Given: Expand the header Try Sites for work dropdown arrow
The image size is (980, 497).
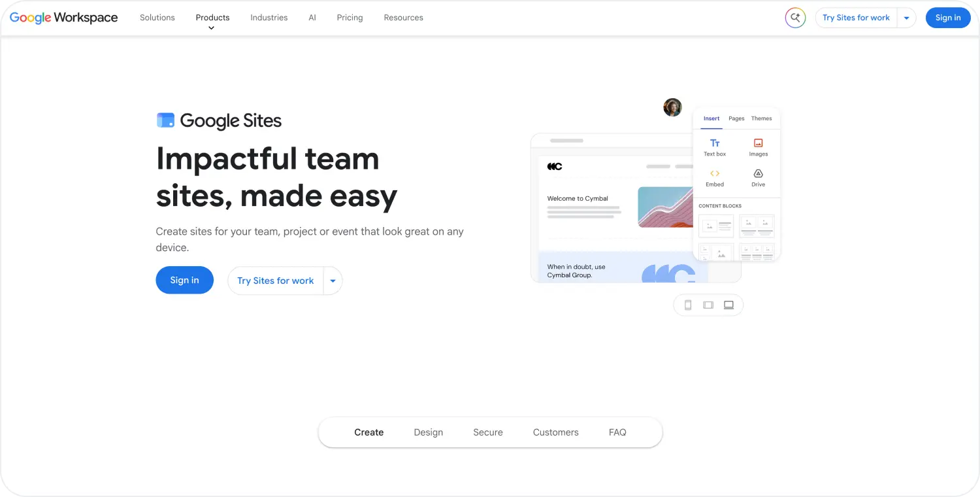Looking at the screenshot, I should coord(906,18).
